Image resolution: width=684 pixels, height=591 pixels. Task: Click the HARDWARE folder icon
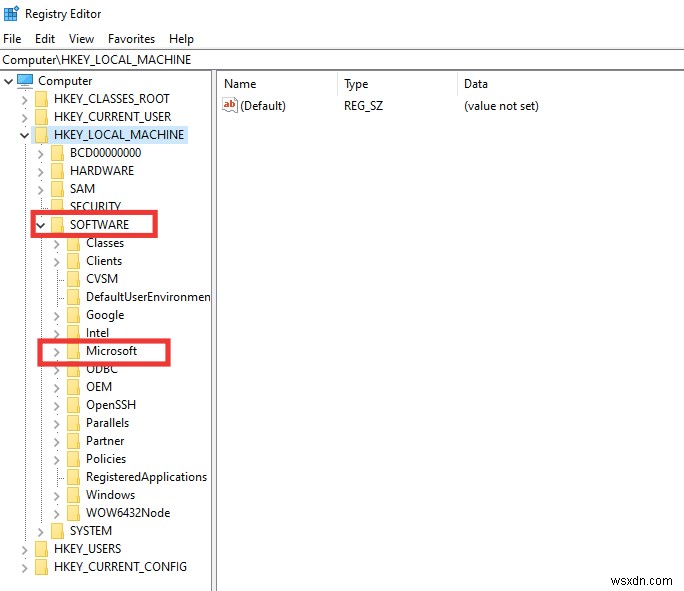[x=58, y=171]
